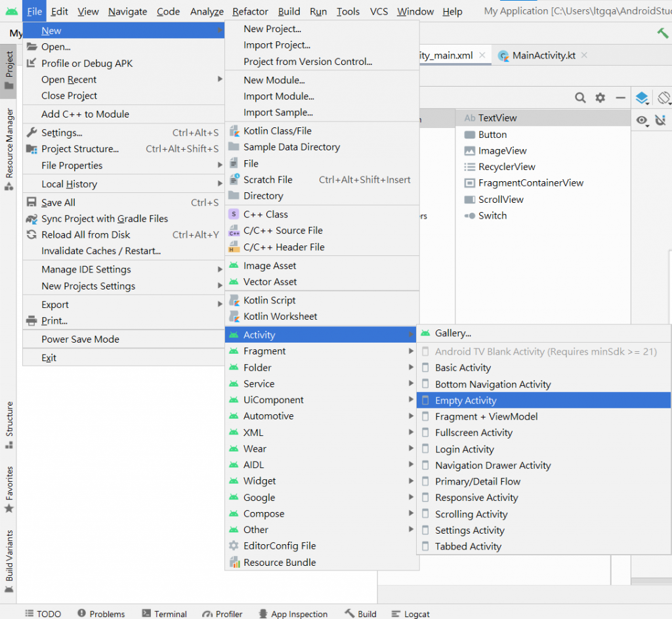Select ImageView in the palette

(x=543, y=151)
